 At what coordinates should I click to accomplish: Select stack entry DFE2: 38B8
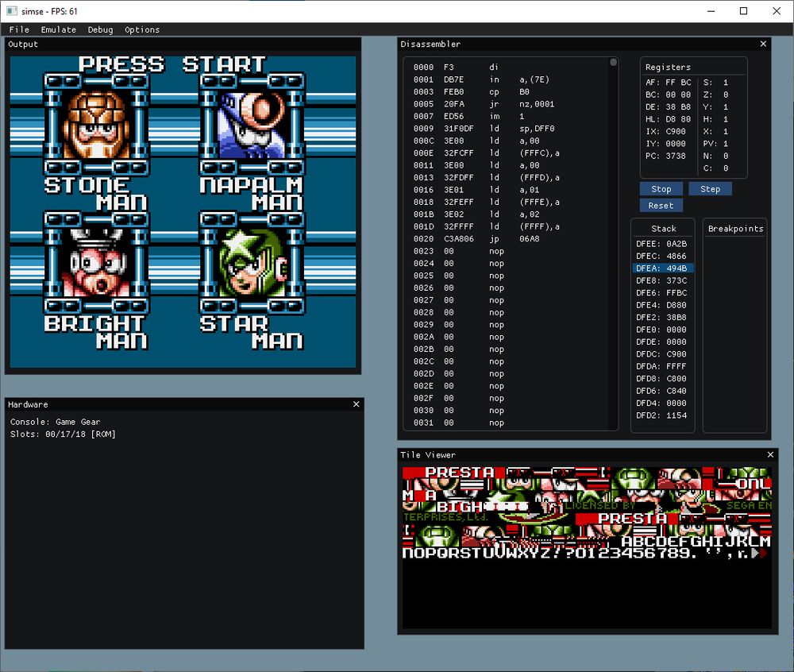tap(662, 318)
